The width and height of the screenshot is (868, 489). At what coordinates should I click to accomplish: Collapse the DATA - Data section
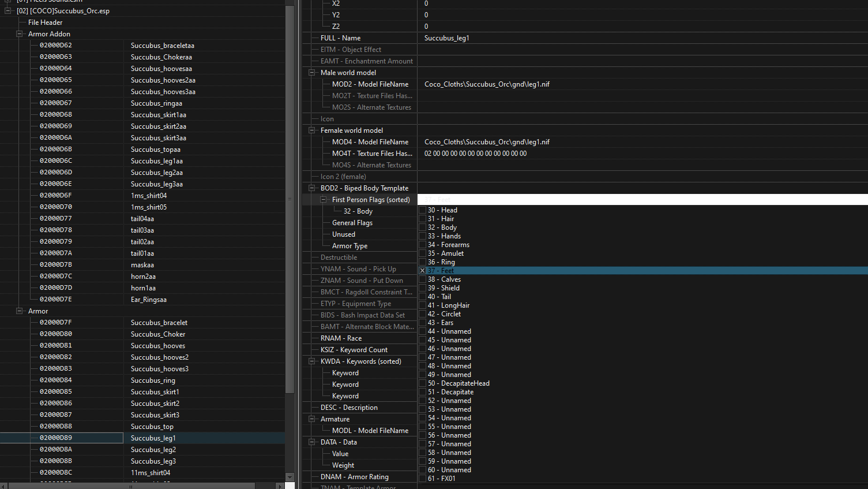(311, 442)
